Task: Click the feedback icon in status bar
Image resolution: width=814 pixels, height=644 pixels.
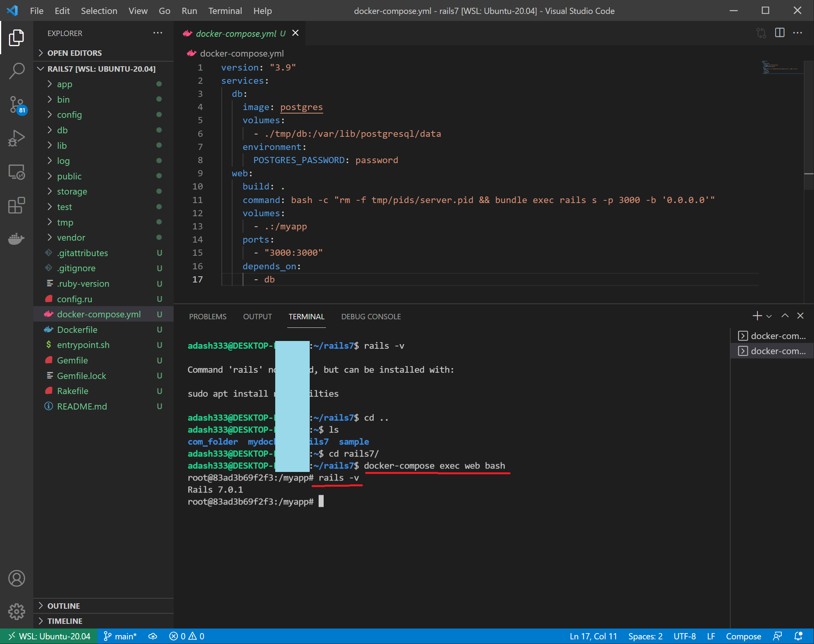Action: tap(777, 636)
